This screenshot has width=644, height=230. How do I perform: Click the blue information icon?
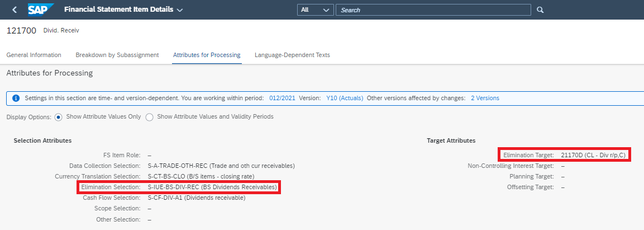coord(16,98)
